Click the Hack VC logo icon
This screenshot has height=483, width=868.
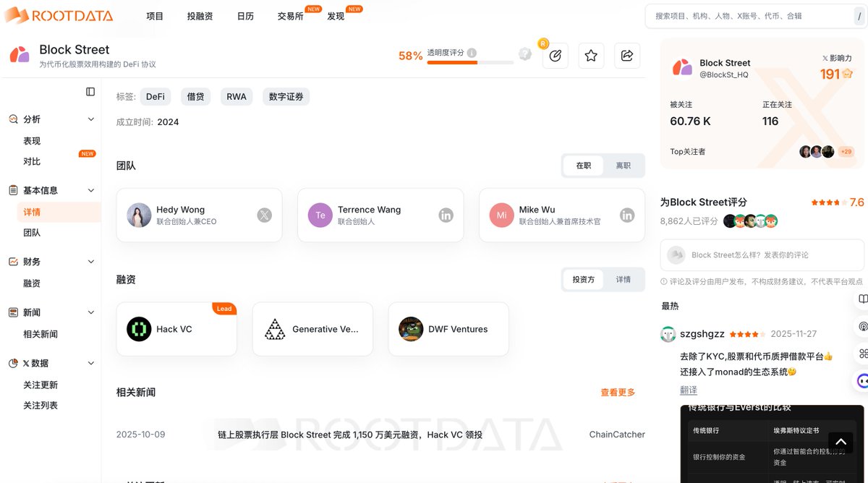click(139, 329)
